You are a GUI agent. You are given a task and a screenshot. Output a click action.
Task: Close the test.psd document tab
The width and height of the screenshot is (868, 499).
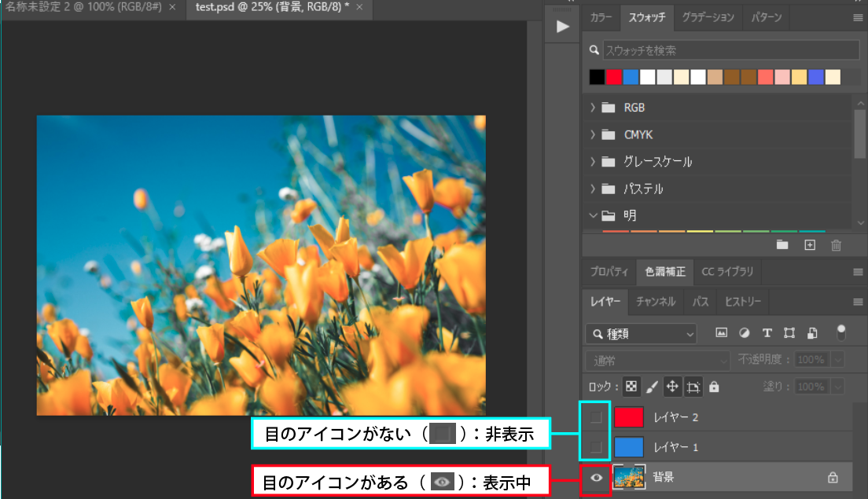pyautogui.click(x=360, y=7)
